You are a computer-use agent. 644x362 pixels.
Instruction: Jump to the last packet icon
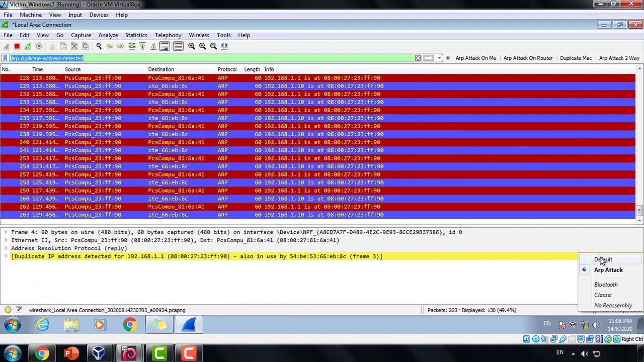[x=153, y=46]
